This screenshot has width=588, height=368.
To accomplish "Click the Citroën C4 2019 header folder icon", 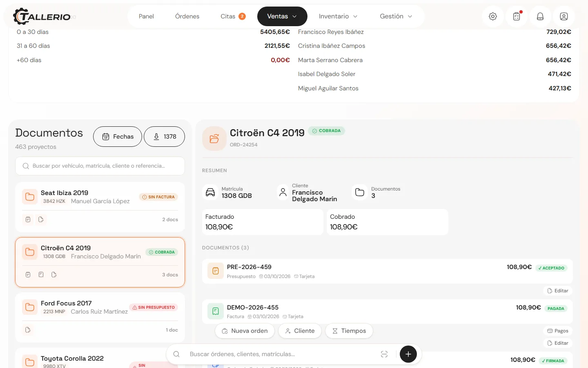I will 214,139.
